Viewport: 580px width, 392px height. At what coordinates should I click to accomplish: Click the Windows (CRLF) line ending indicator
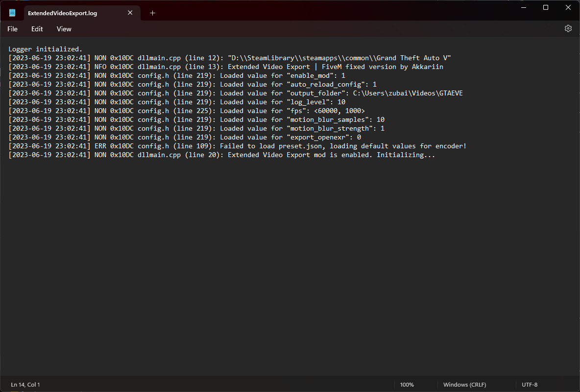(464, 385)
